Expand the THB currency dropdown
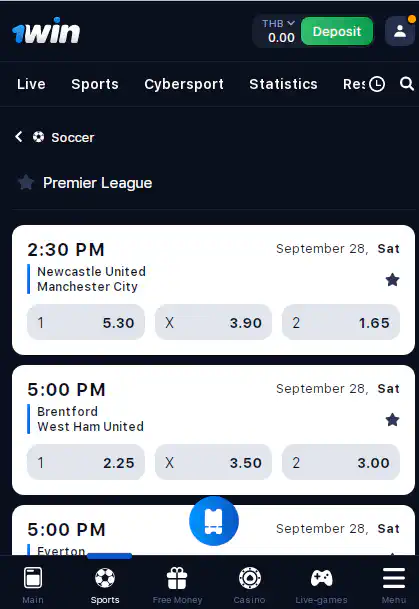Image resolution: width=419 pixels, height=609 pixels. pyautogui.click(x=278, y=24)
